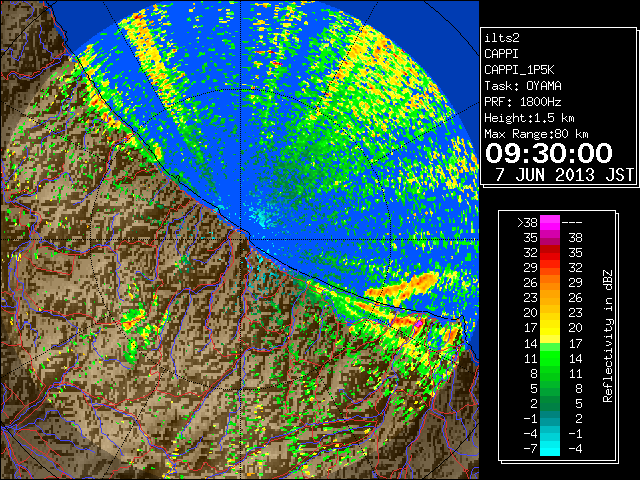The image size is (640, 480).
Task: Click the cyan -7 dBZ legend swatch
Action: coord(550,448)
